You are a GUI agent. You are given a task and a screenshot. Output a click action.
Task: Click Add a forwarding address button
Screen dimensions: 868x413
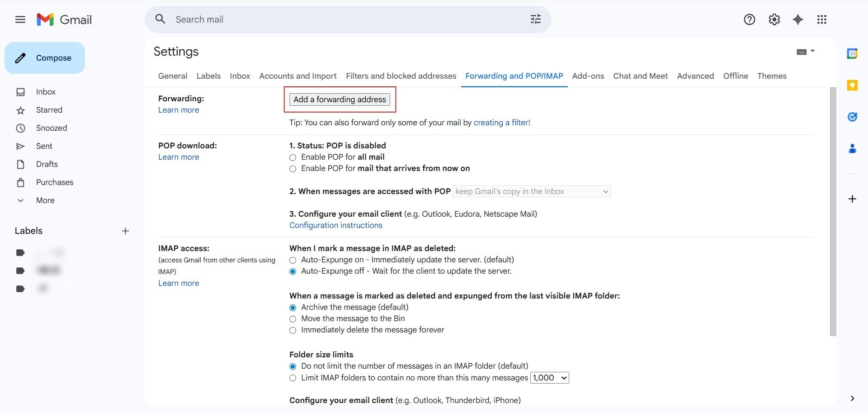pyautogui.click(x=340, y=100)
